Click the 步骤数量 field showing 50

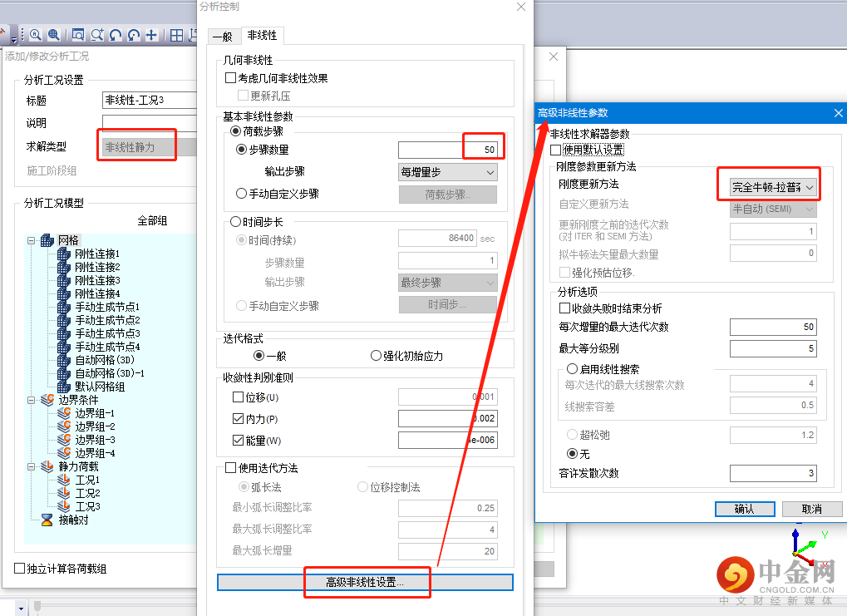tap(447, 150)
